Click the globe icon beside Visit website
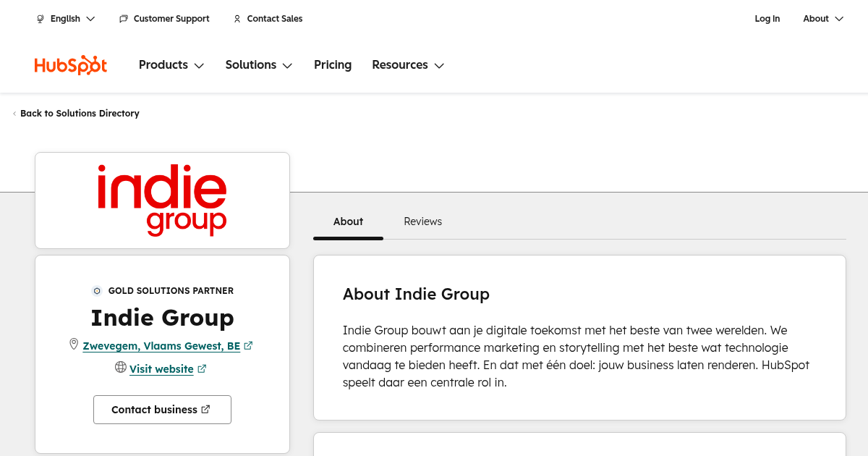 pyautogui.click(x=121, y=368)
